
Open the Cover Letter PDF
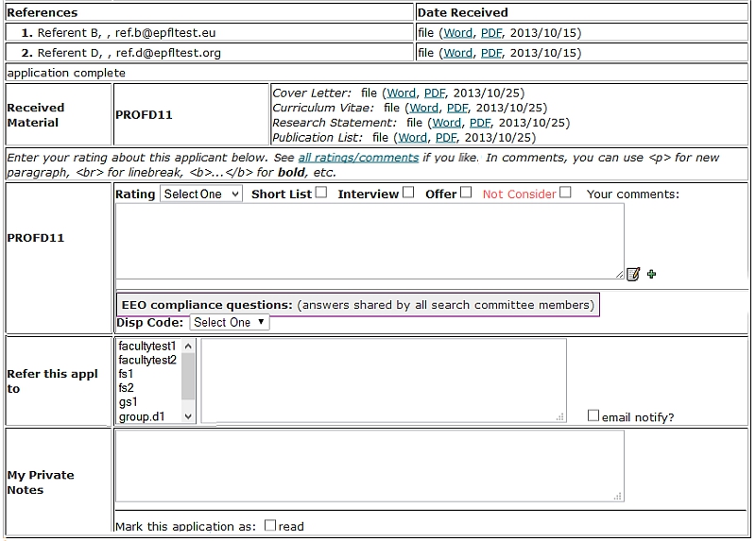pyautogui.click(x=435, y=93)
